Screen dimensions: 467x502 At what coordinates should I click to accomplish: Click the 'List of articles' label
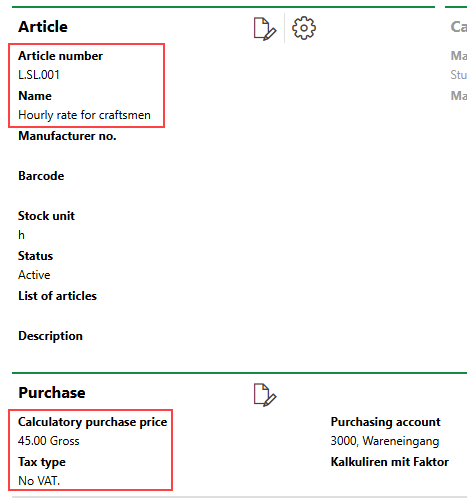[57, 296]
